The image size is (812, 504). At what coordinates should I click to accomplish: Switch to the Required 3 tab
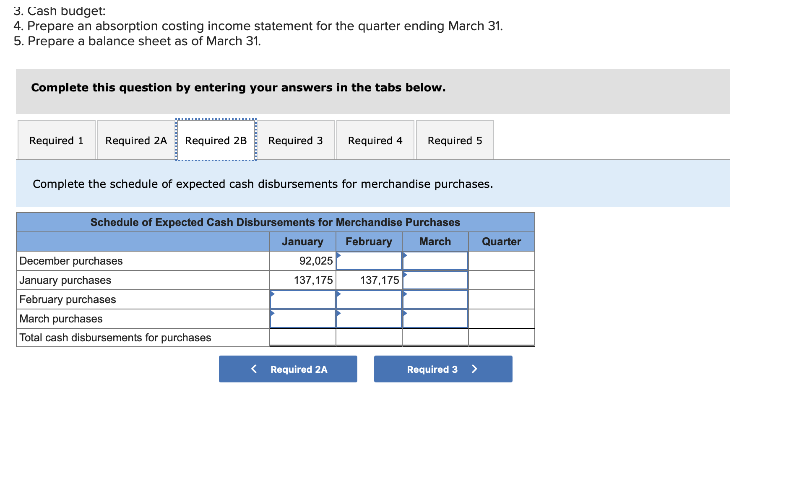click(x=296, y=140)
